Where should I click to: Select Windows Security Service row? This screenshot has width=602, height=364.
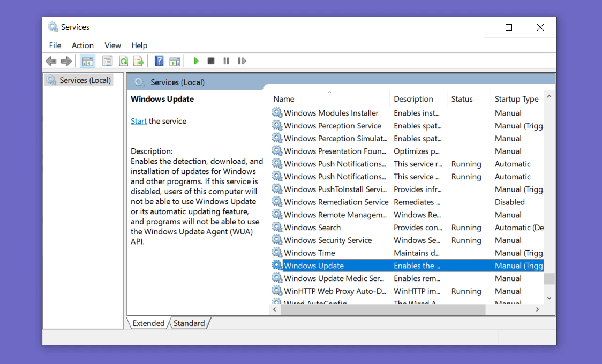point(407,240)
